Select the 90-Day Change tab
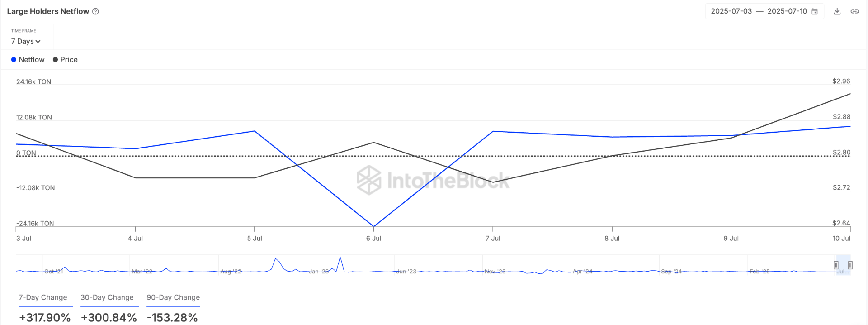 click(x=173, y=297)
